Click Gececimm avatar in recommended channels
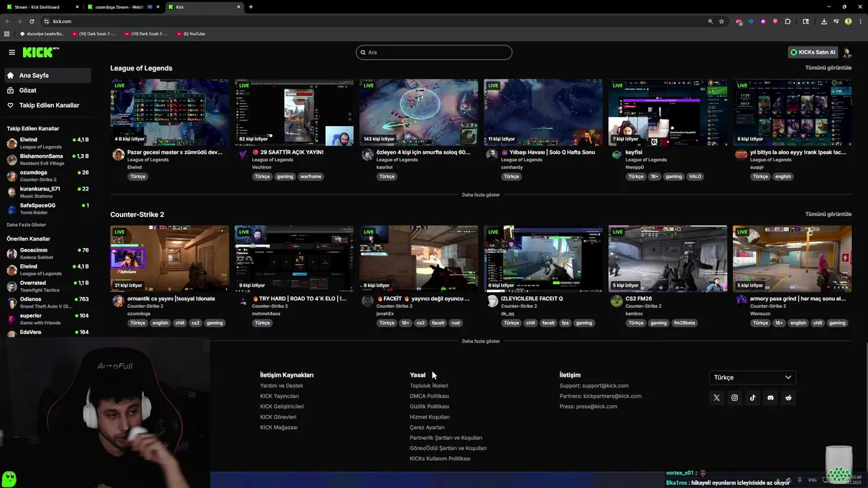868x488 pixels. point(12,253)
